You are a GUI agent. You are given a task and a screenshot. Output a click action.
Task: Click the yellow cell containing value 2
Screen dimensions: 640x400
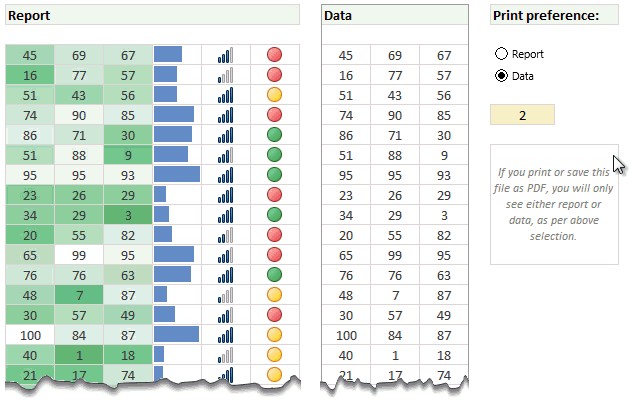click(522, 115)
